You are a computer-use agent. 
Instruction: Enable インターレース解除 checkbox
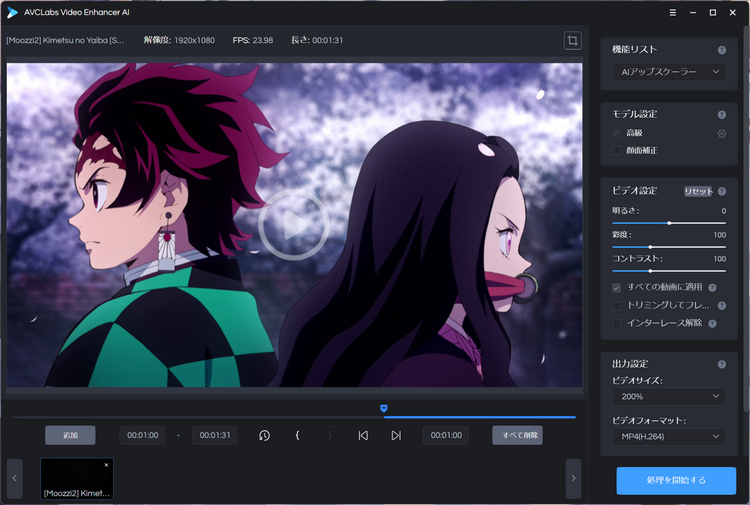617,324
